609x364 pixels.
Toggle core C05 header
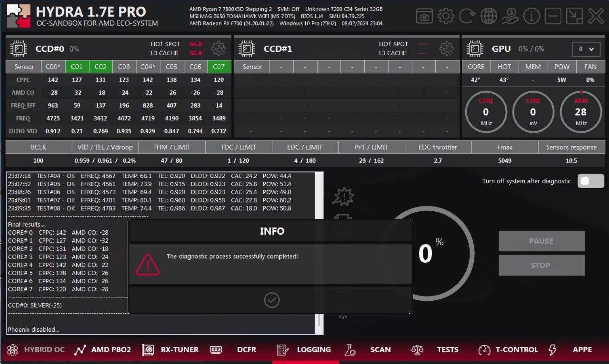pyautogui.click(x=171, y=67)
